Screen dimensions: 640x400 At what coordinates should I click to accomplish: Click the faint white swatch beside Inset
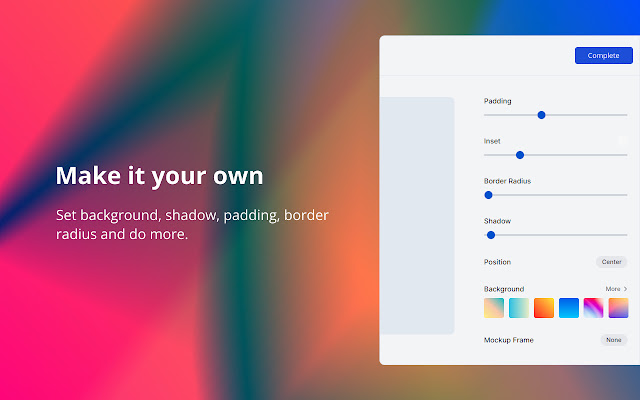coord(621,141)
